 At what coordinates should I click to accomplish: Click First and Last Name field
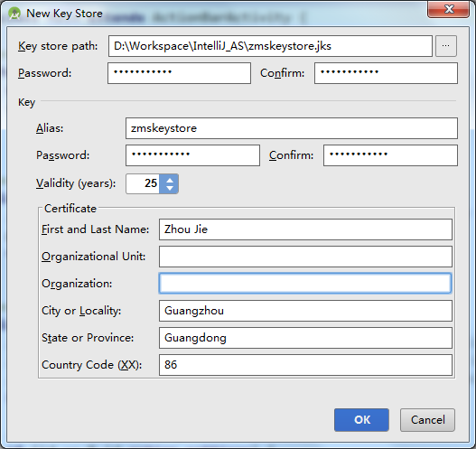tap(305, 229)
